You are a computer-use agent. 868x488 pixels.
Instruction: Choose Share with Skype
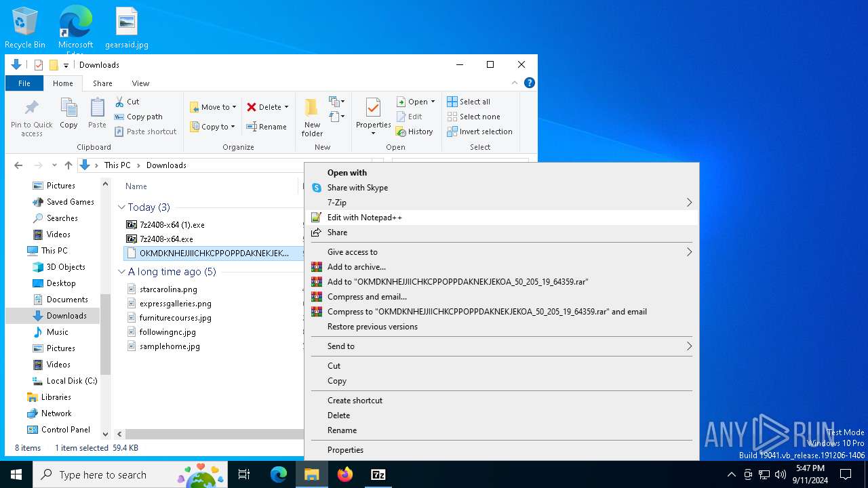[x=502, y=188]
